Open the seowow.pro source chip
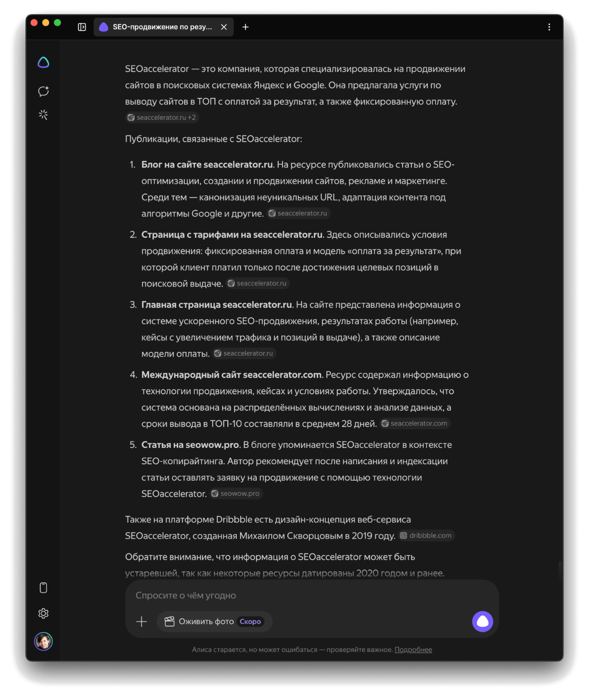 (236, 494)
